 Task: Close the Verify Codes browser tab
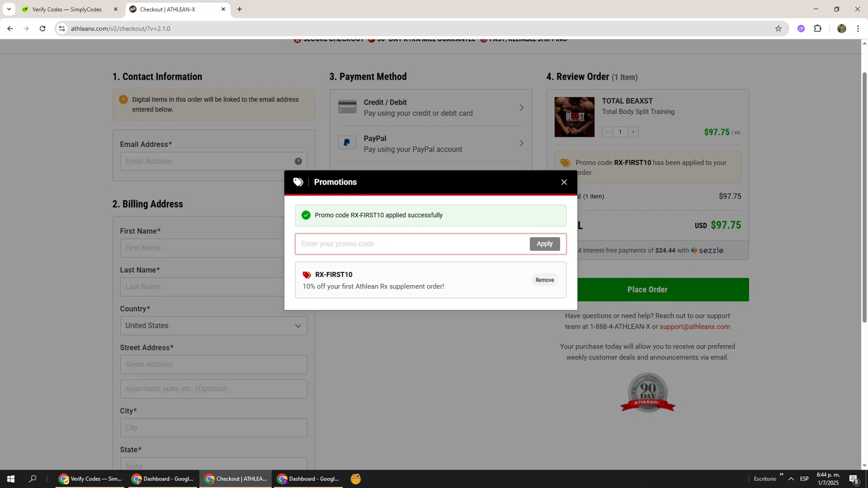point(115,9)
